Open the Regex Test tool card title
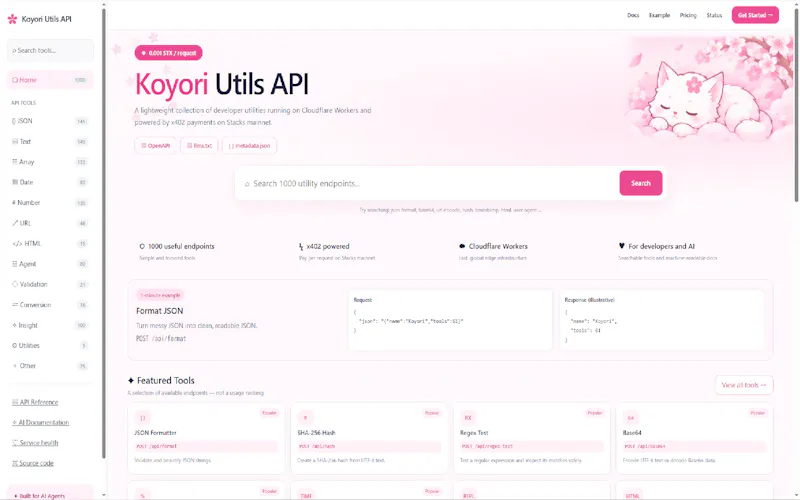 [x=474, y=433]
